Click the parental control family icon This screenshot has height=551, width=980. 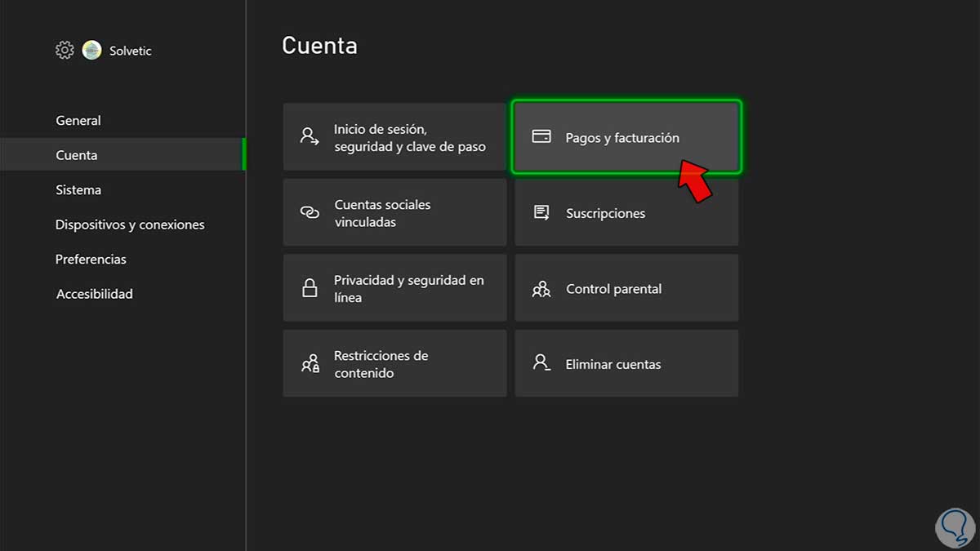(541, 289)
